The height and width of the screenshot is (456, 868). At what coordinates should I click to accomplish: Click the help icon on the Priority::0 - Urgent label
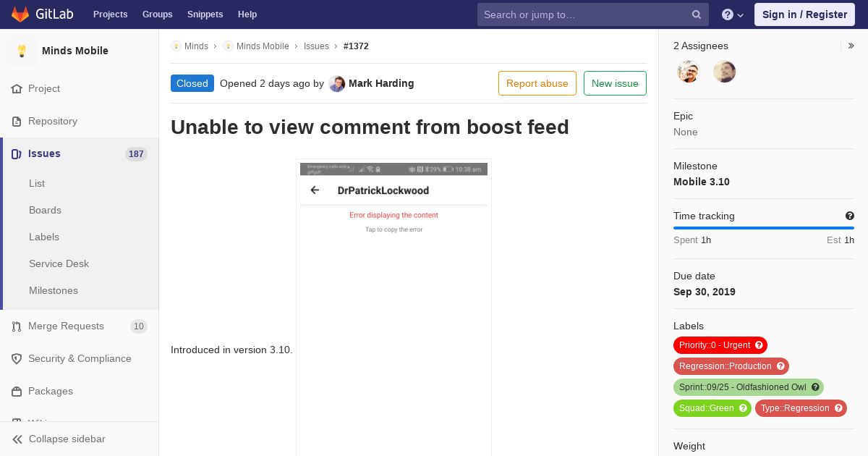pos(759,345)
